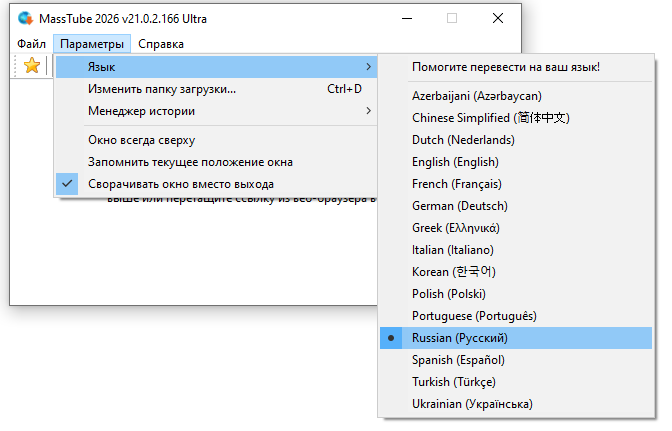Close the 'Параметры' menu

(x=92, y=44)
